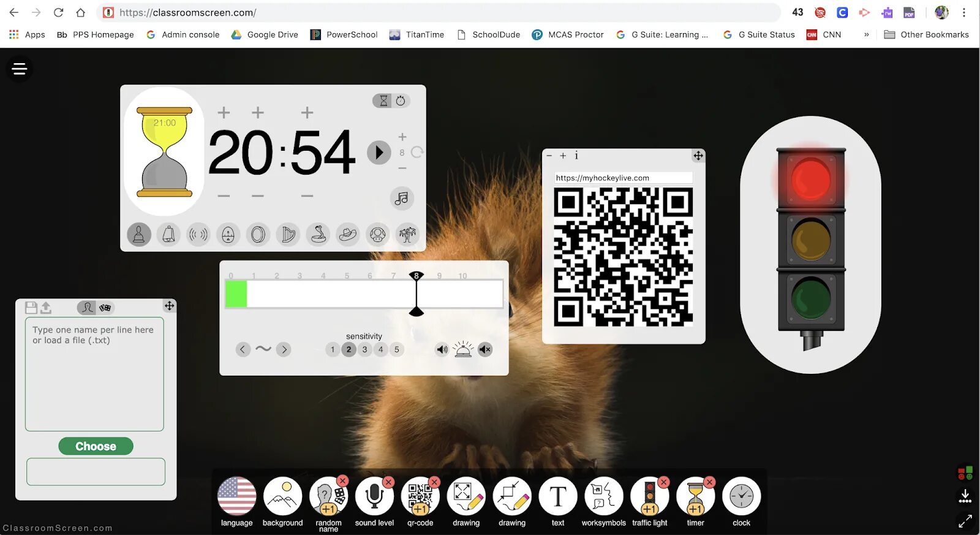Screen dimensions: 980x535
Task: Switch timer to hourglass mode
Action: [x=383, y=101]
